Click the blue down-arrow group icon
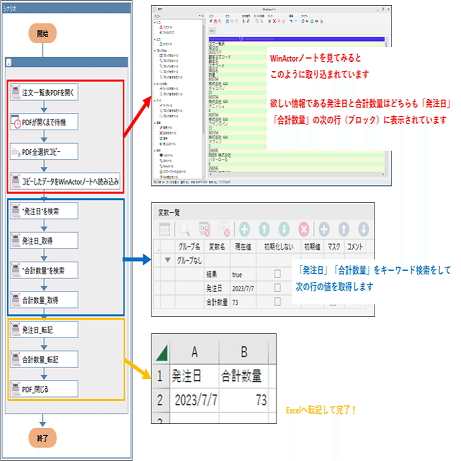The height and width of the screenshot is (461, 461). point(363,229)
